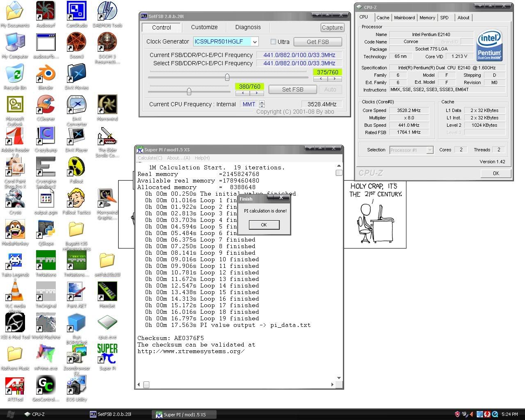The height and width of the screenshot is (420, 525).
Task: Click the Get FSB button
Action: (x=318, y=42)
